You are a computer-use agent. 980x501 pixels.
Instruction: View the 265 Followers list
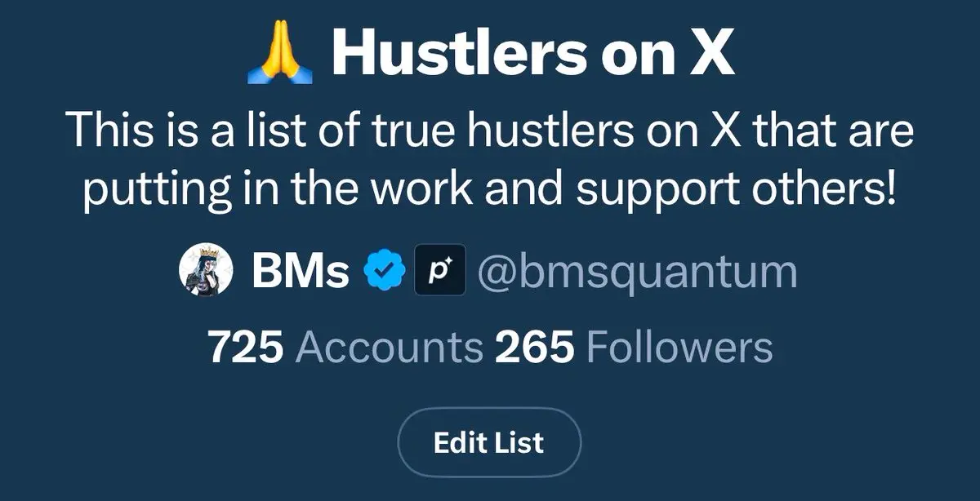[634, 348]
